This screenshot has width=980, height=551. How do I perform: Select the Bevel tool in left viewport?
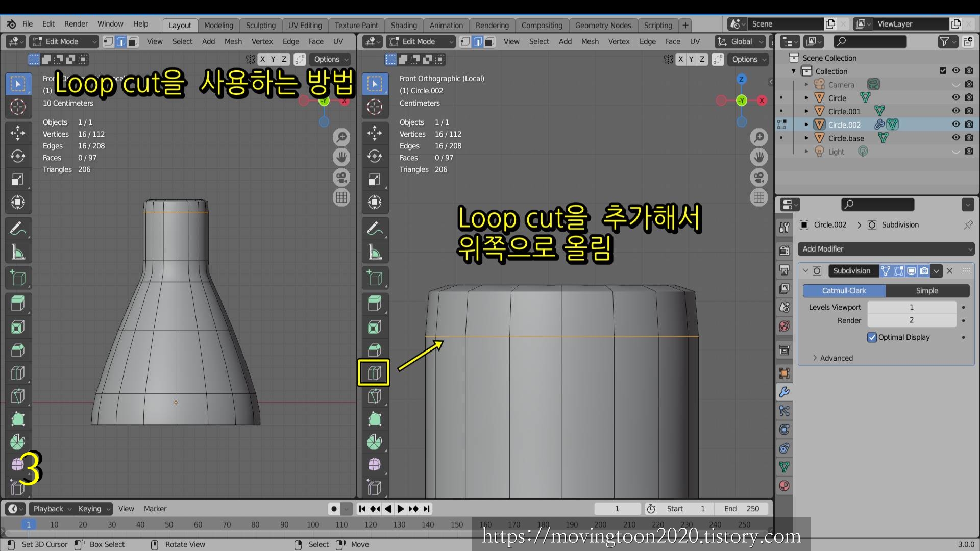pyautogui.click(x=18, y=350)
